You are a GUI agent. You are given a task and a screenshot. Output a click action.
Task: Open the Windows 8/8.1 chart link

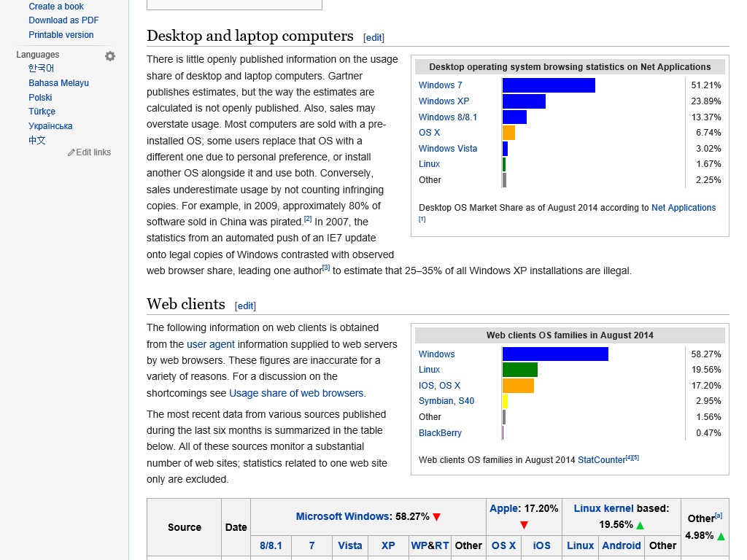[x=447, y=117]
